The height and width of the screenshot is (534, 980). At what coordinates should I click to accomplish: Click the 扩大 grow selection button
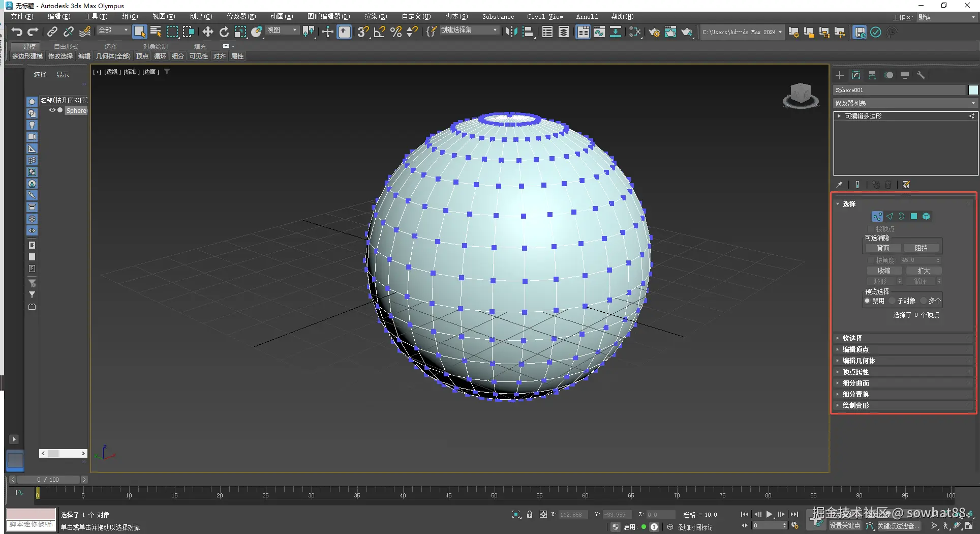(924, 271)
